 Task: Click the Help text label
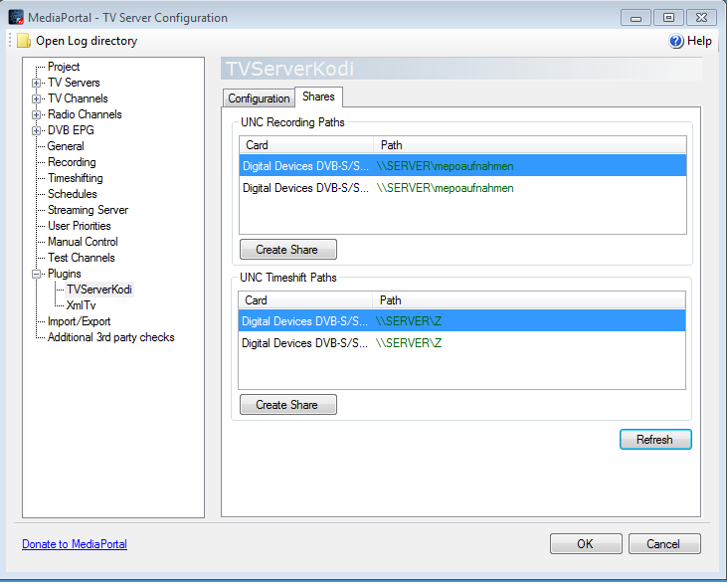coord(699,41)
